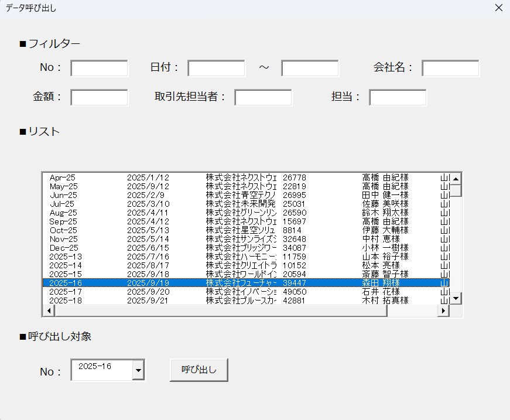The height and width of the screenshot is (420, 510).
Task: Focus the 取引先担当者 filter field
Action: [x=263, y=97]
